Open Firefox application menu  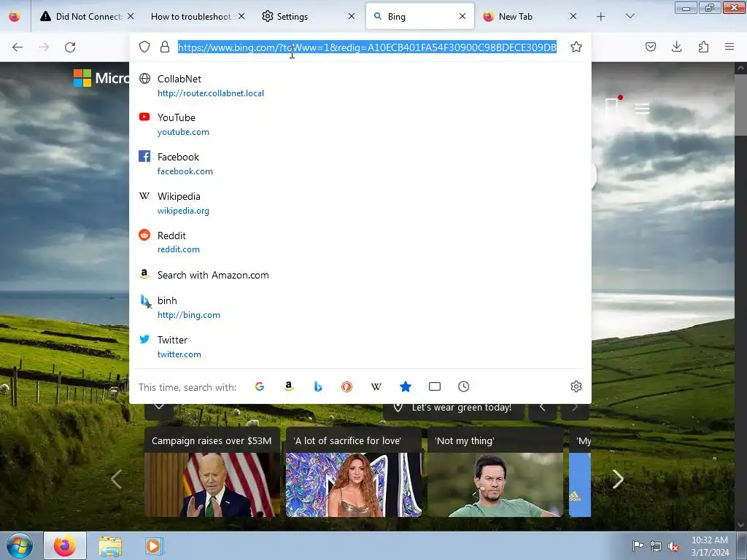point(729,47)
